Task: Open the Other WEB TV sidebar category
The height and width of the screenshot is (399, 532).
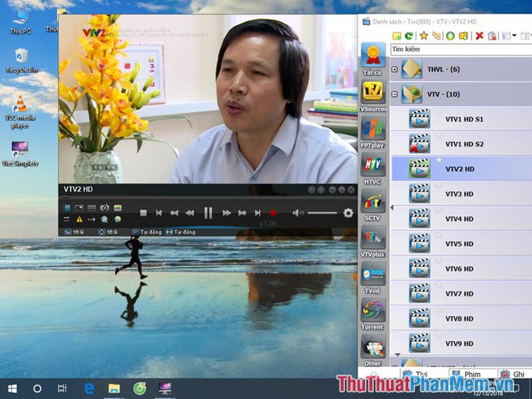Action: click(x=372, y=350)
